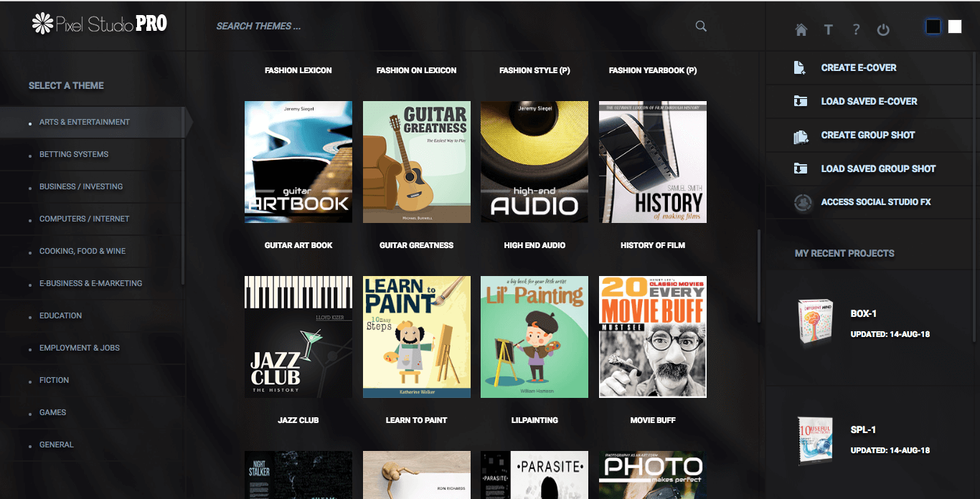The width and height of the screenshot is (980, 499).
Task: Open the Guitar Art Book theme thumbnail
Action: point(298,162)
